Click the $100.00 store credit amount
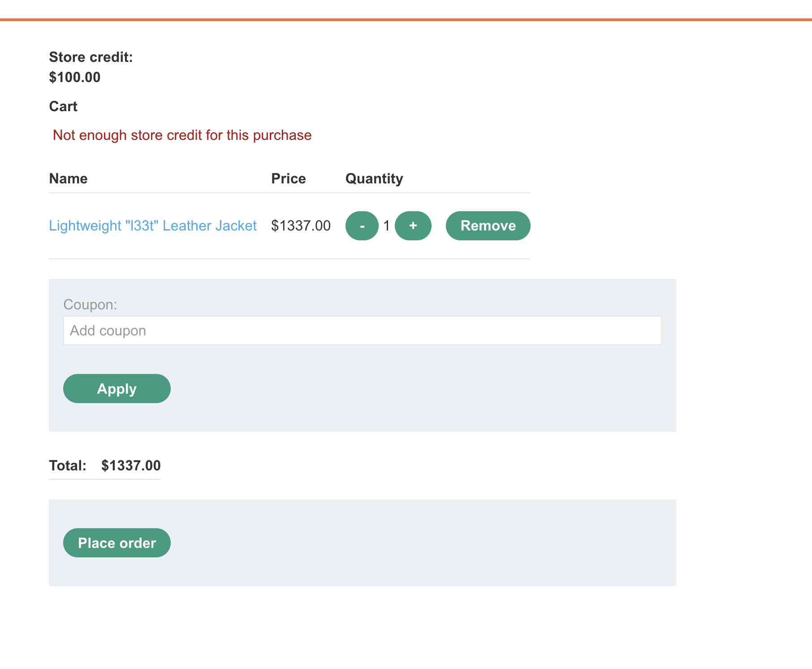812x669 pixels. [75, 77]
